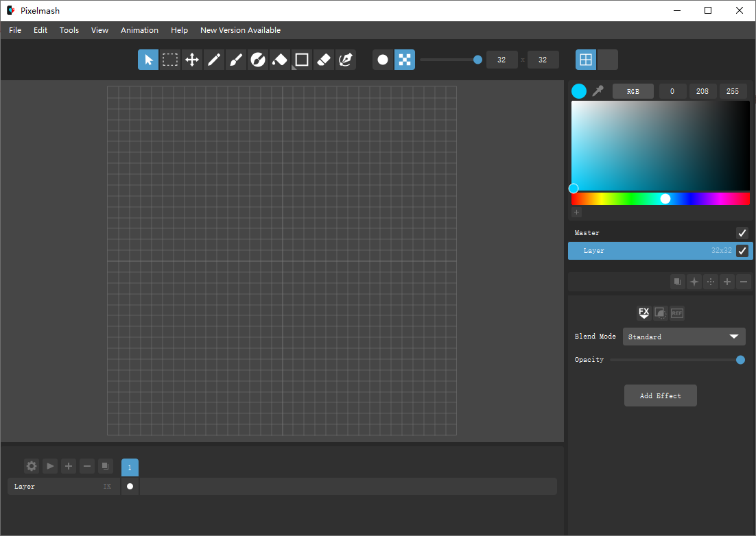Toggle the canvas grid display button

(x=586, y=60)
